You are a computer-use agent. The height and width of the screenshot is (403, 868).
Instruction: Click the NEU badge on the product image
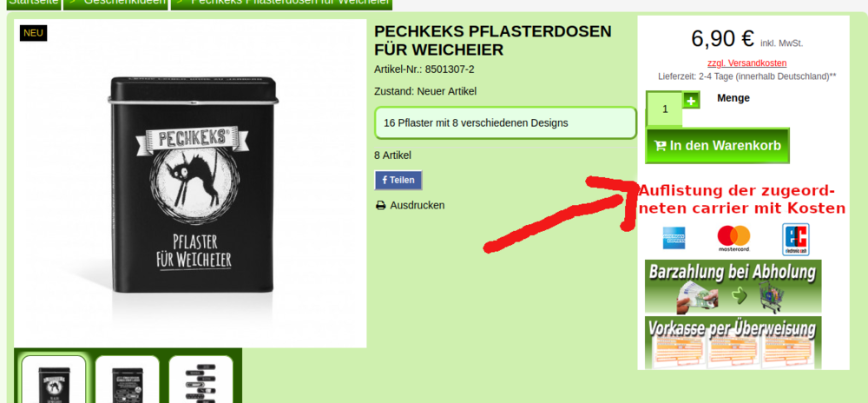point(33,33)
